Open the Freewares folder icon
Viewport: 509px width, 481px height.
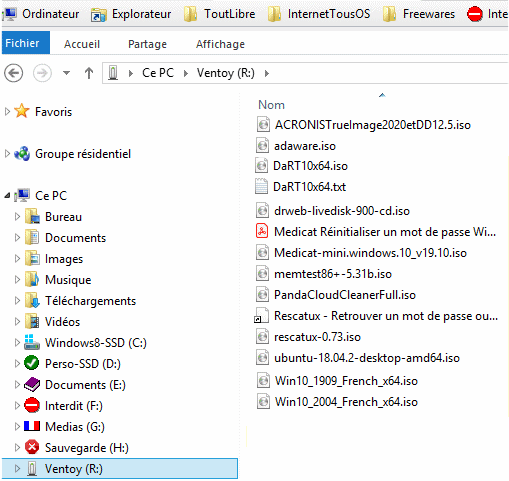389,14
